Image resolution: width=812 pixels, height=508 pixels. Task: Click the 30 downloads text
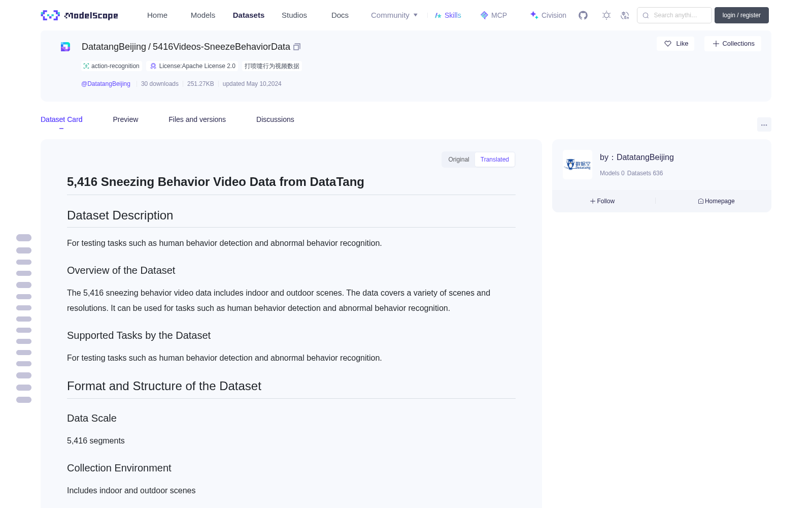(x=160, y=84)
